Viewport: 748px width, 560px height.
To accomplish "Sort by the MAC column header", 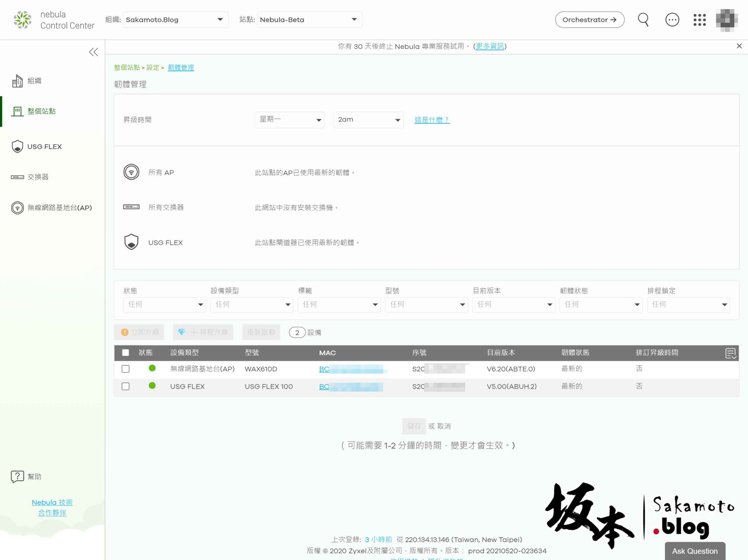I will [x=327, y=353].
